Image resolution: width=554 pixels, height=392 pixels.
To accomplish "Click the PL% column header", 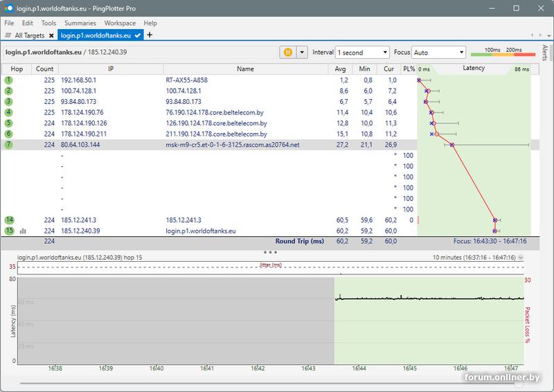I will pyautogui.click(x=409, y=69).
